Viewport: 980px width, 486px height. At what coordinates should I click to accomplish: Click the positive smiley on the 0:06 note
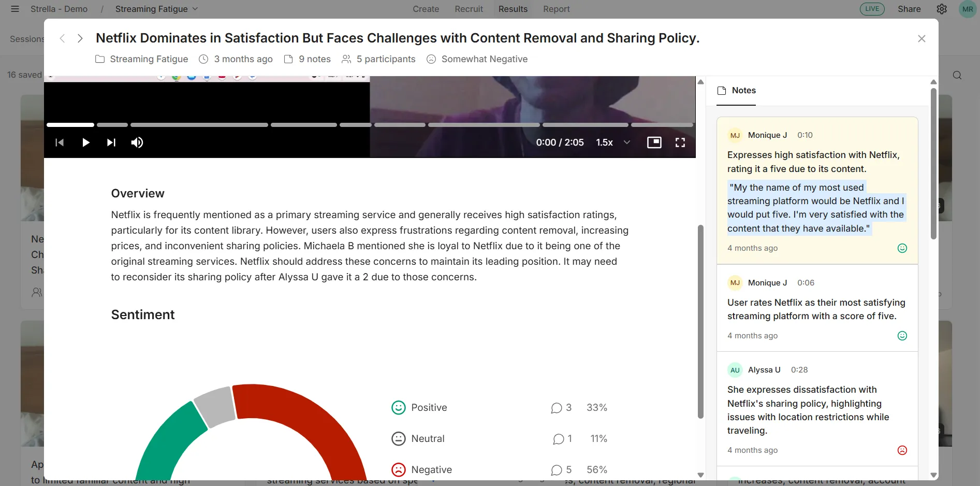coord(902,336)
